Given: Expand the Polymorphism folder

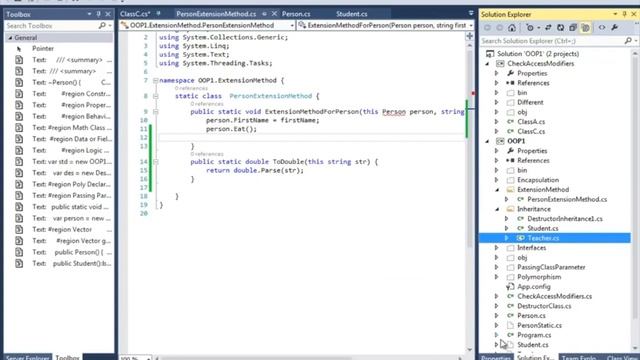Looking at the screenshot, I should pos(497,277).
